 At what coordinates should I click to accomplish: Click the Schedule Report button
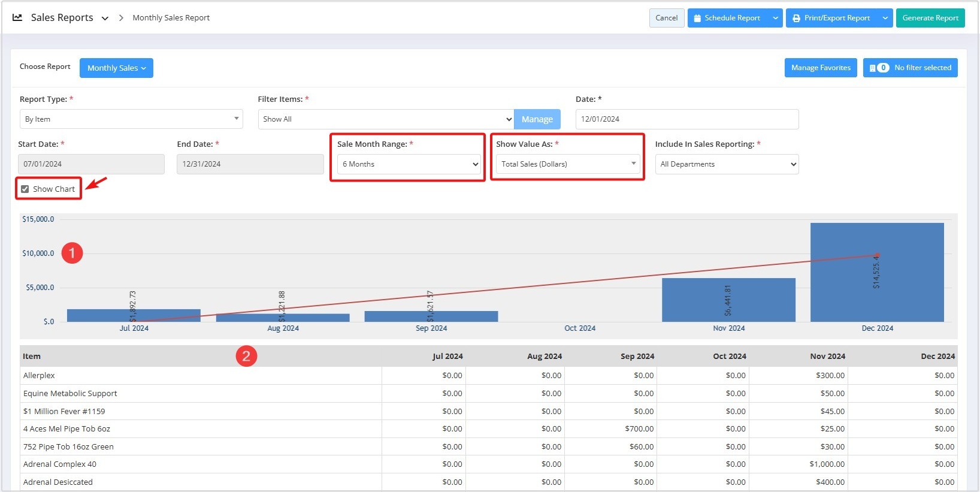(728, 18)
